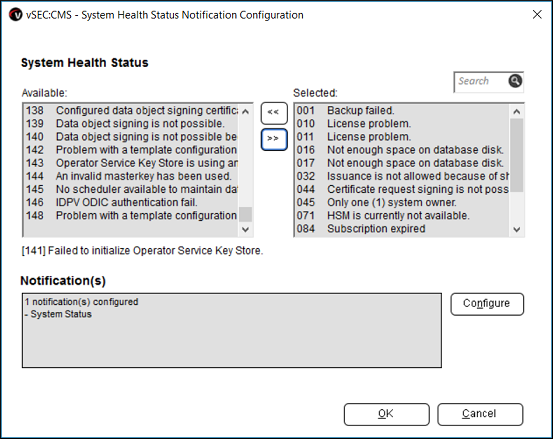553x439 pixels.
Task: Close the configuration dialog window
Action: (537, 14)
